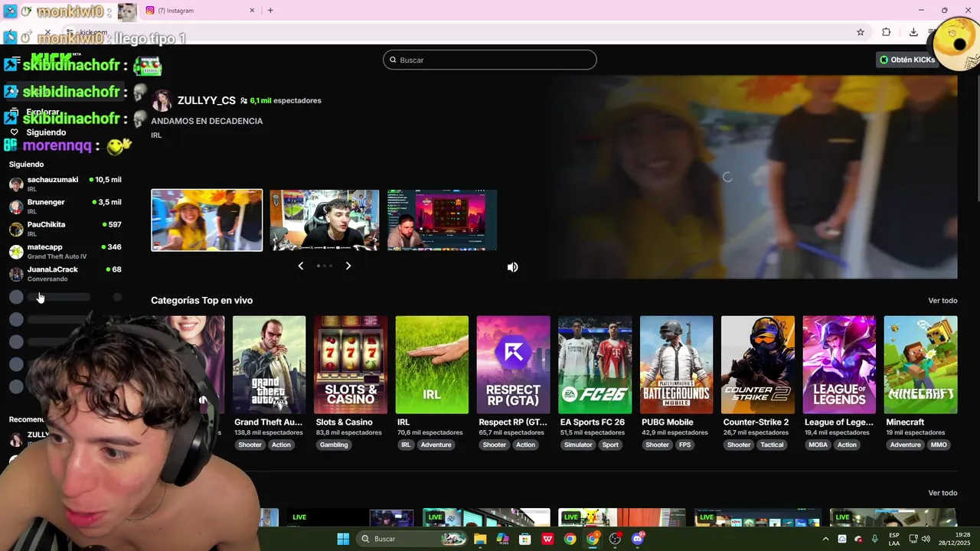The width and height of the screenshot is (980, 551).
Task: Open matecapp avatar in sidebar
Action: [x=16, y=252]
